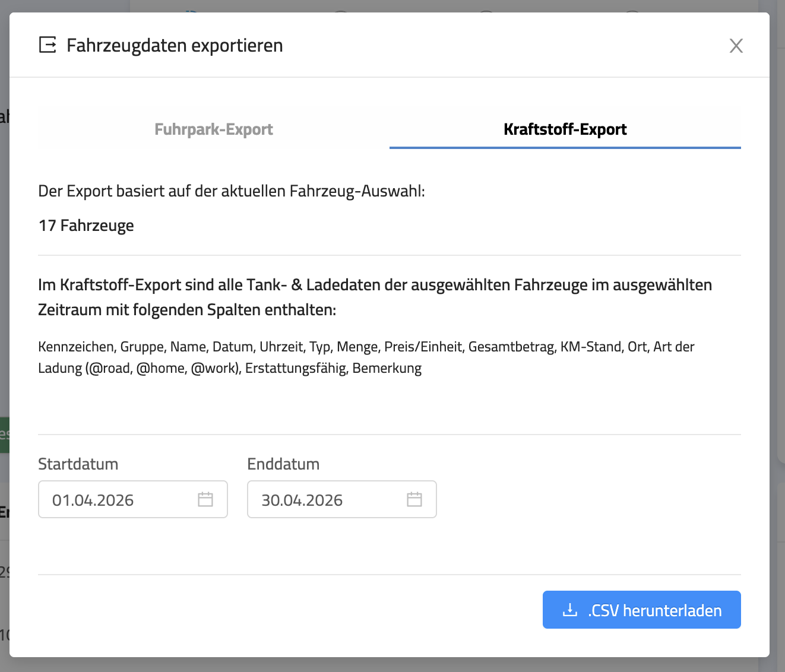Click the download arrow icon on the CSV button
This screenshot has height=672, width=785.
[569, 610]
